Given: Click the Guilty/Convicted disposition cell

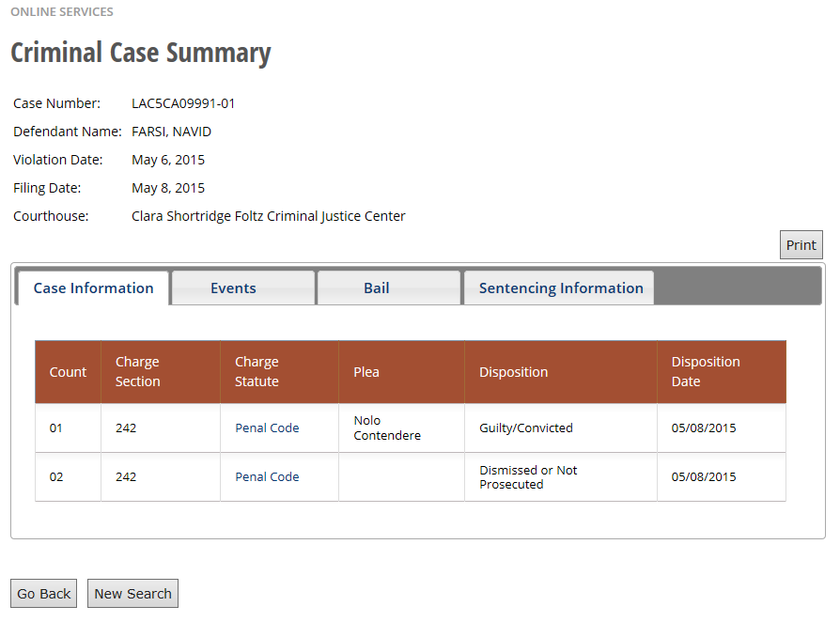Looking at the screenshot, I should point(561,428).
